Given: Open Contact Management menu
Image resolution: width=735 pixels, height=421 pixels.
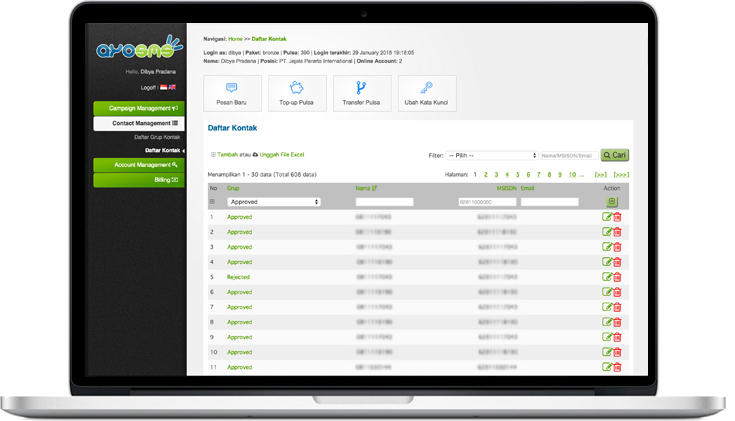Looking at the screenshot, I should coord(141,125).
